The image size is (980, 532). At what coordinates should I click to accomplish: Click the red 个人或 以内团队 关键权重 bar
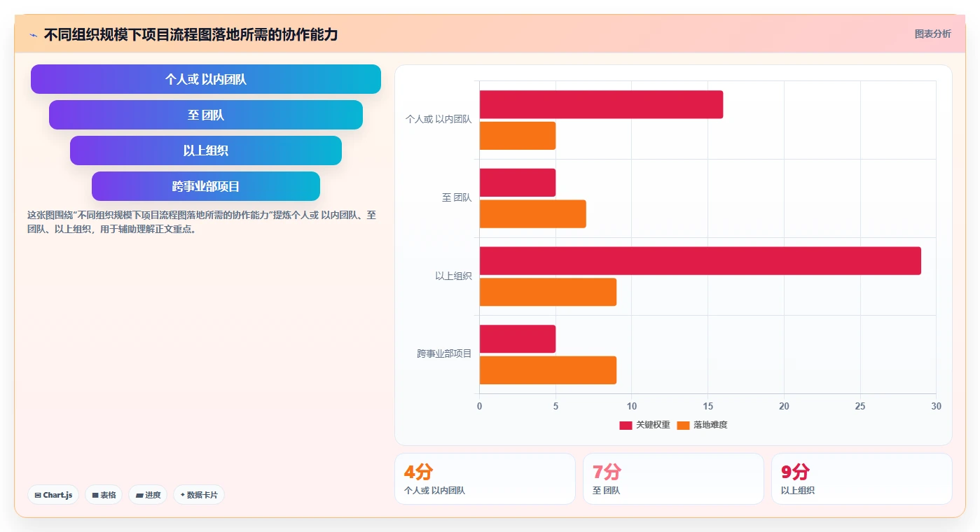(601, 104)
